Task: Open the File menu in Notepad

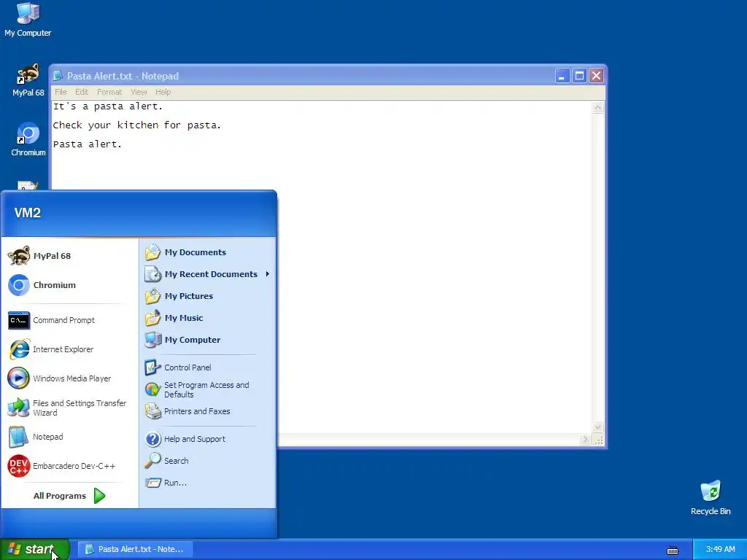Action: (61, 93)
